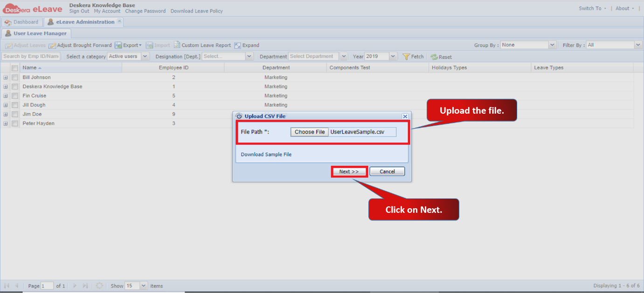The height and width of the screenshot is (293, 644).
Task: Go to the previous page
Action: pos(17,286)
